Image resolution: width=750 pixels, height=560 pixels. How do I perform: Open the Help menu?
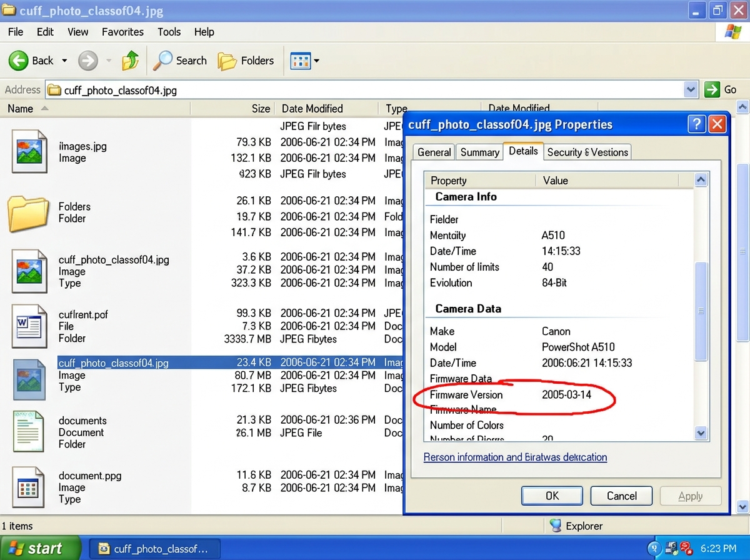(x=204, y=32)
